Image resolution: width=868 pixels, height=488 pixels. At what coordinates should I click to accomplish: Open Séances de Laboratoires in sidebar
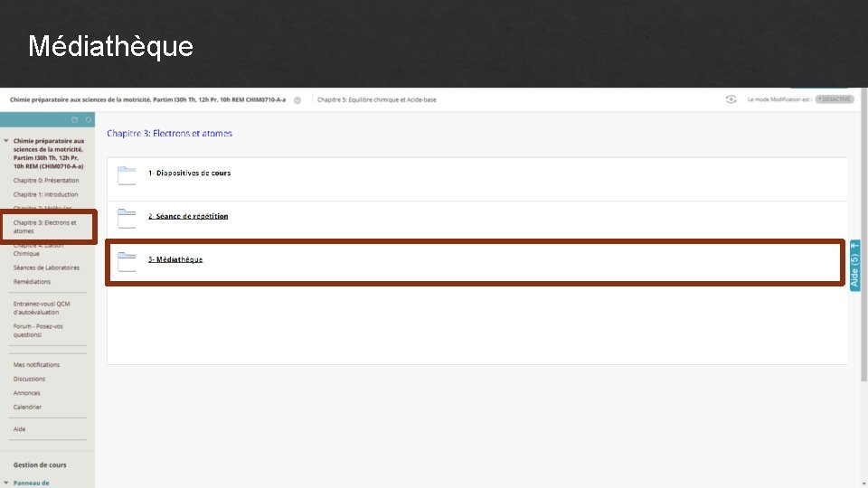(46, 267)
